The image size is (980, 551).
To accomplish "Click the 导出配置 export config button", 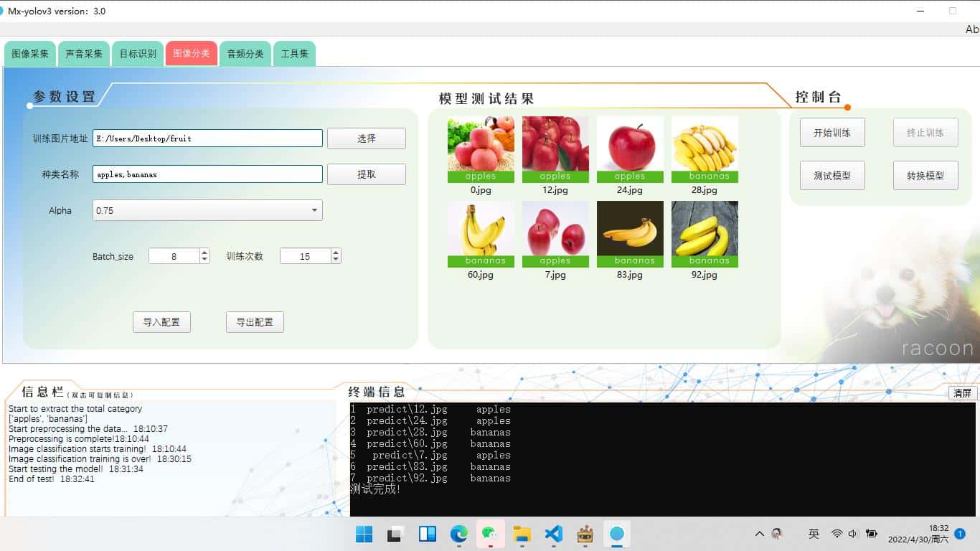I will pyautogui.click(x=255, y=321).
